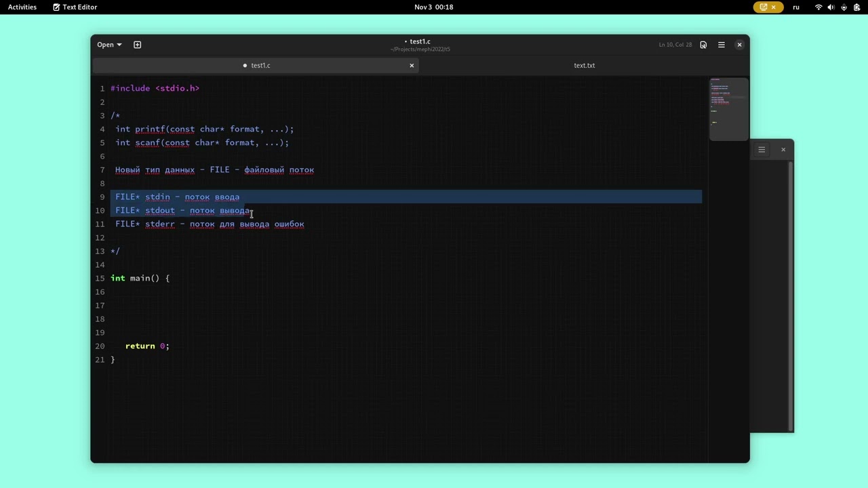Click the 'return 0;' statement
The width and height of the screenshot is (868, 488).
(x=147, y=346)
